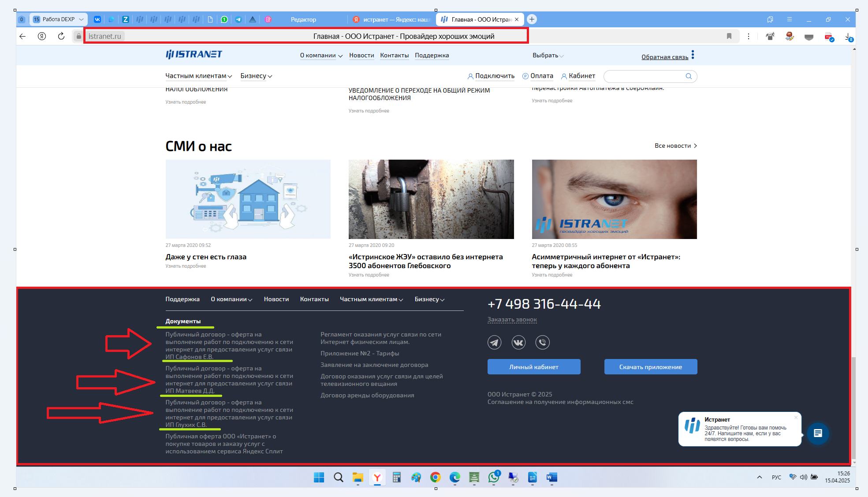Expand the Частным клиентам header menu

(198, 76)
